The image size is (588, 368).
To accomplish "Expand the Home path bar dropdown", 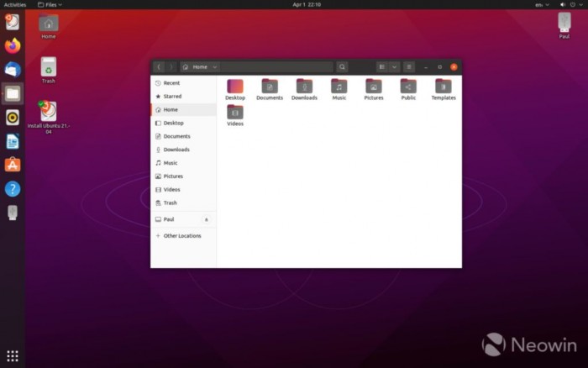I will (x=214, y=67).
